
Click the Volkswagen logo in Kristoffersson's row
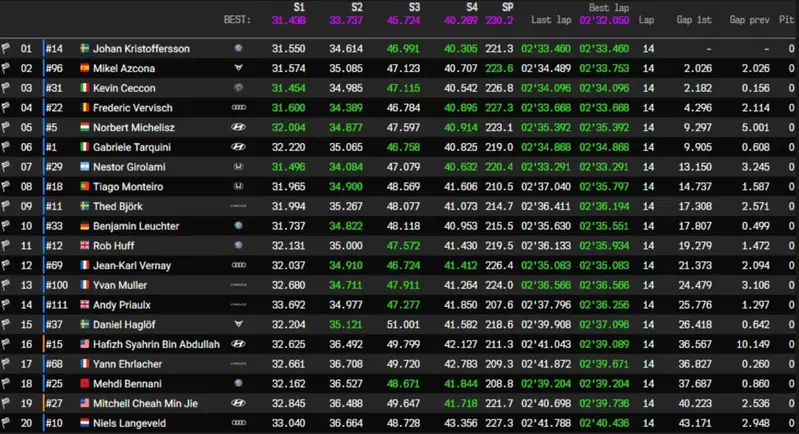click(x=238, y=48)
